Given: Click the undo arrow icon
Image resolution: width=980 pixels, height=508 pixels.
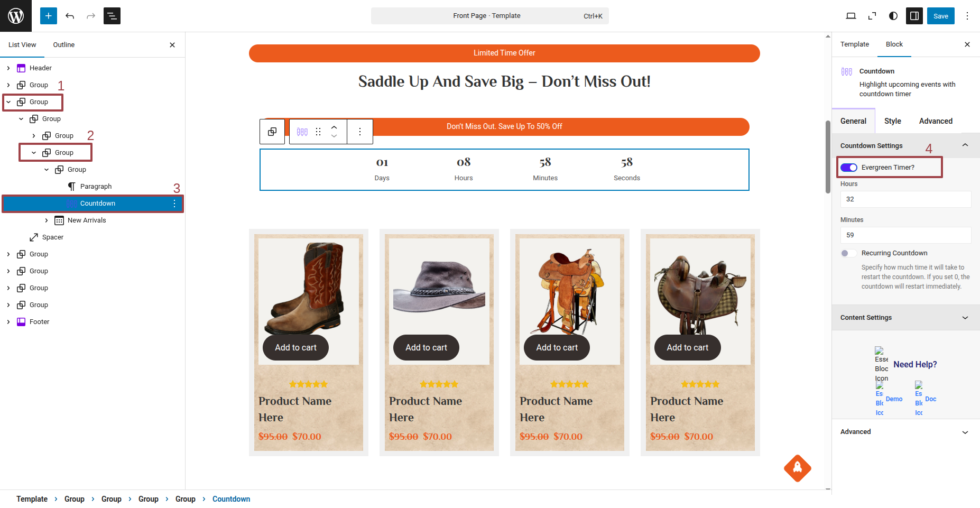Looking at the screenshot, I should tap(70, 16).
